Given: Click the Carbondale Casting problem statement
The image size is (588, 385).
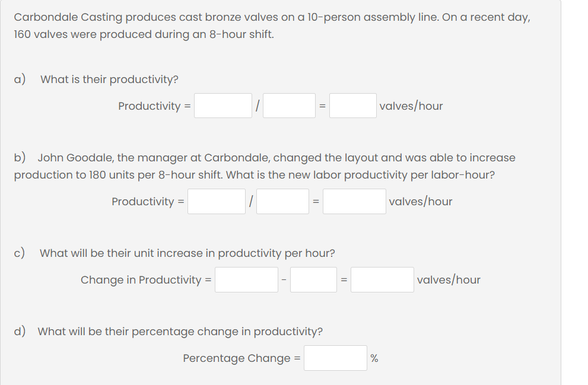Looking at the screenshot, I should point(272,26).
